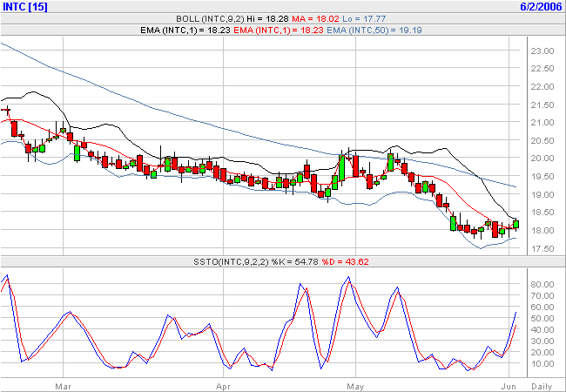Viewport: 566px width, 392px height.
Task: Click the 20.50 price axis label
Action: [x=542, y=141]
